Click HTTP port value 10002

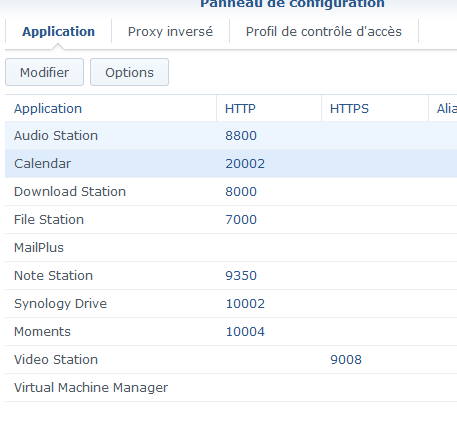click(x=245, y=304)
